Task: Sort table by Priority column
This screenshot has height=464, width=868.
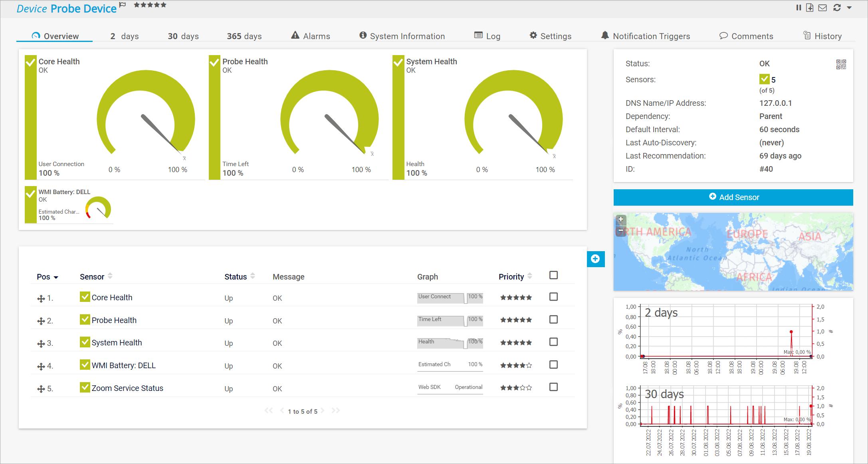Action: point(515,277)
